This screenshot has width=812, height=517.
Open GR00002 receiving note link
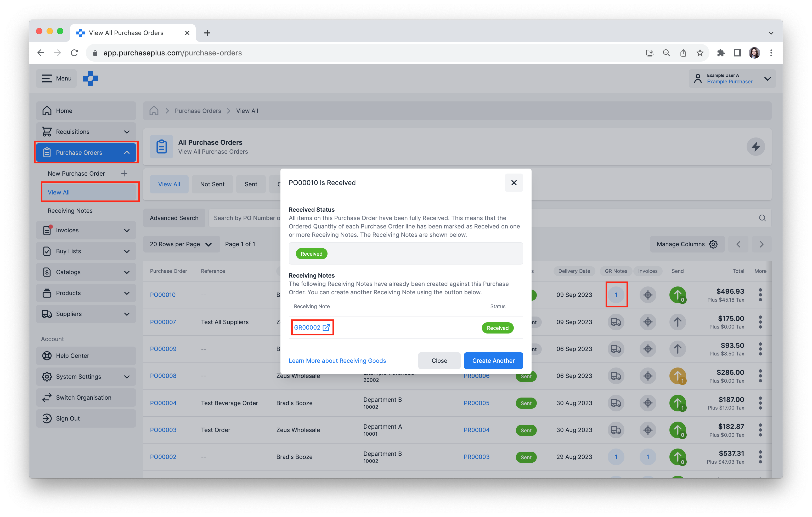(x=312, y=327)
